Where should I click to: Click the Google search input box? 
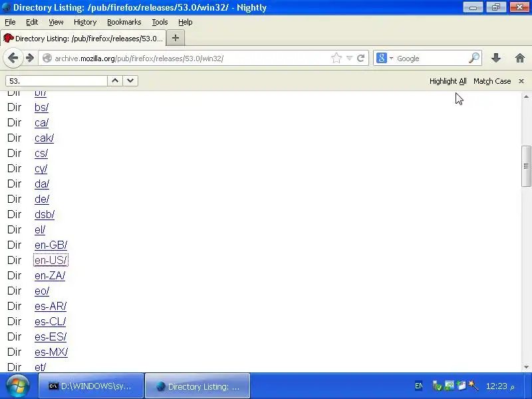coord(431,59)
